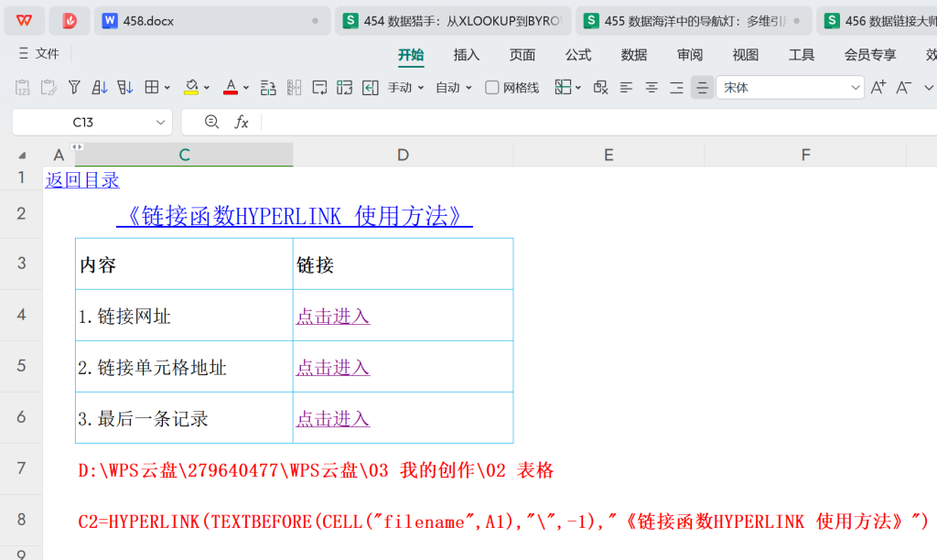
Task: Click the WPS home logo icon
Action: 24,21
